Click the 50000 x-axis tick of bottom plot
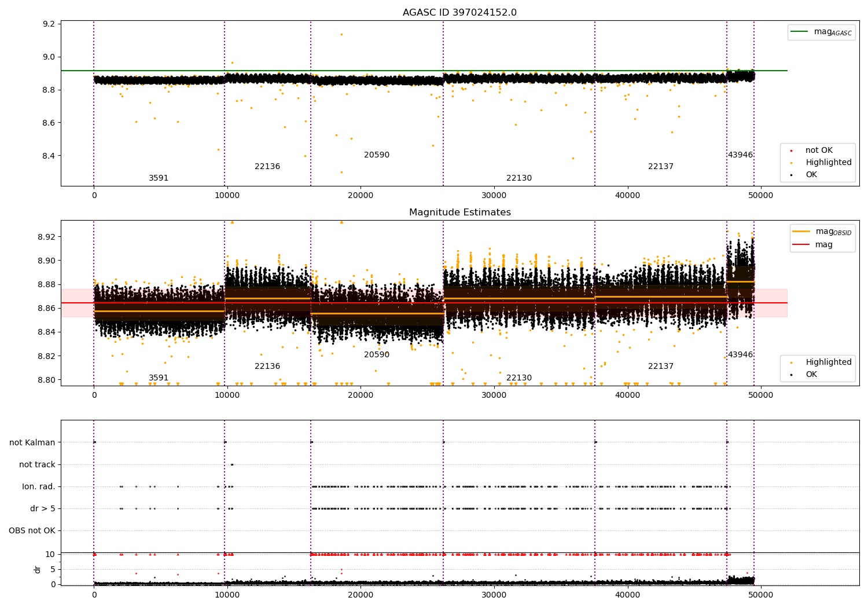This screenshot has height=608, width=868. [760, 595]
